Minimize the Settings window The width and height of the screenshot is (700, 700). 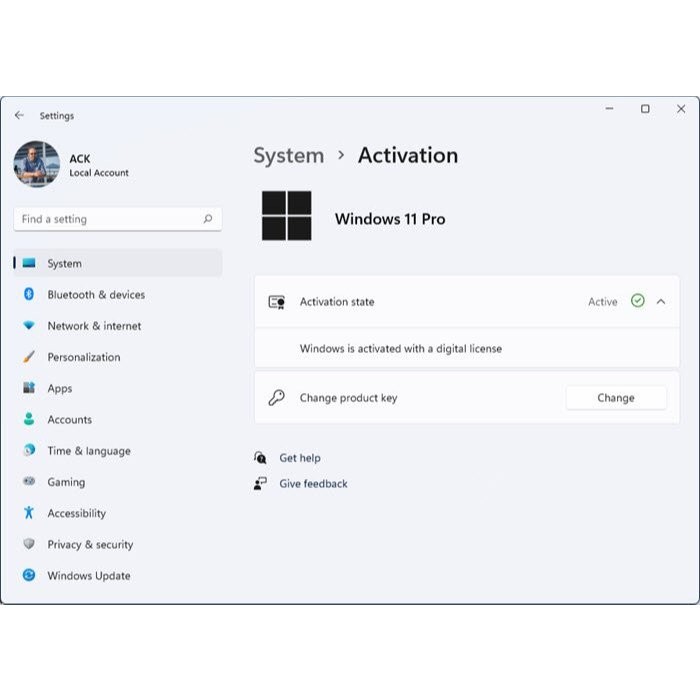(609, 108)
